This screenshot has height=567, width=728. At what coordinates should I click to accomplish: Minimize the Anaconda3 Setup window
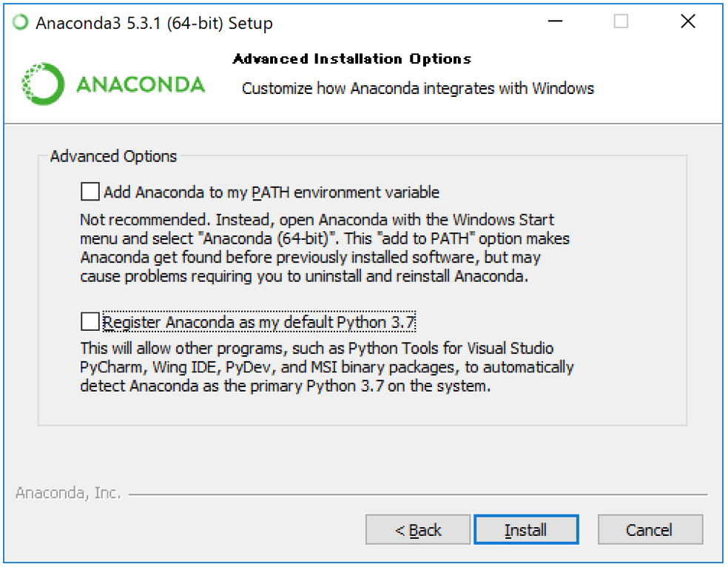click(x=555, y=22)
